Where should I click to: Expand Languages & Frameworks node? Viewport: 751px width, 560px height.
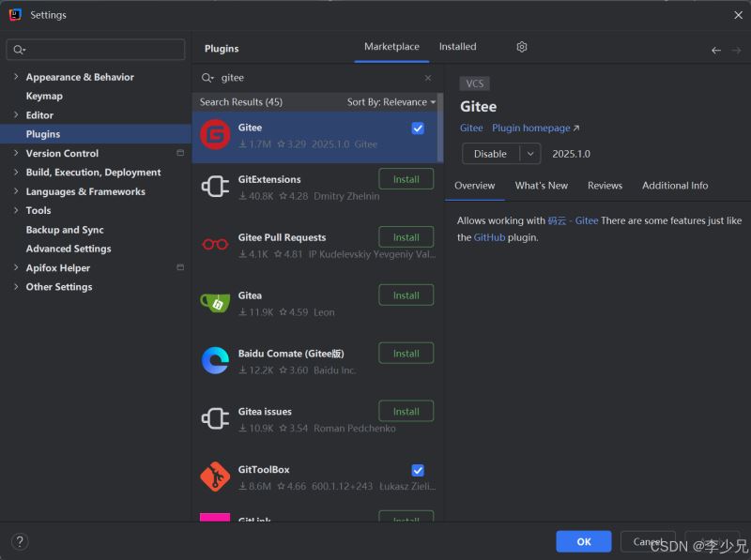16,191
